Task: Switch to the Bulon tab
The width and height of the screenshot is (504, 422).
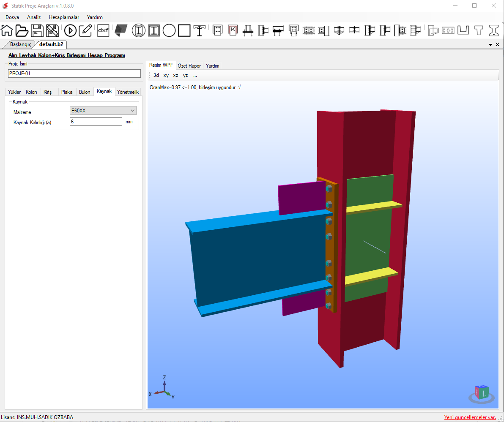Action: click(x=85, y=92)
